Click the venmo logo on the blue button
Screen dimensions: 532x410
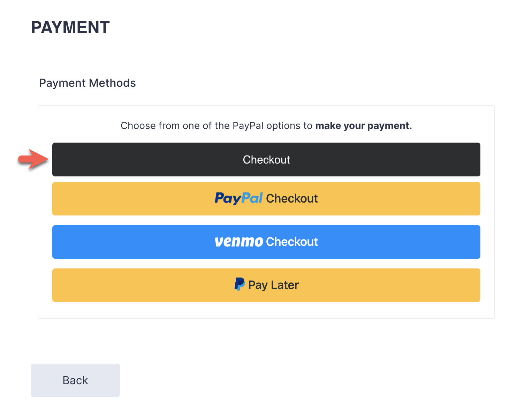[239, 242]
